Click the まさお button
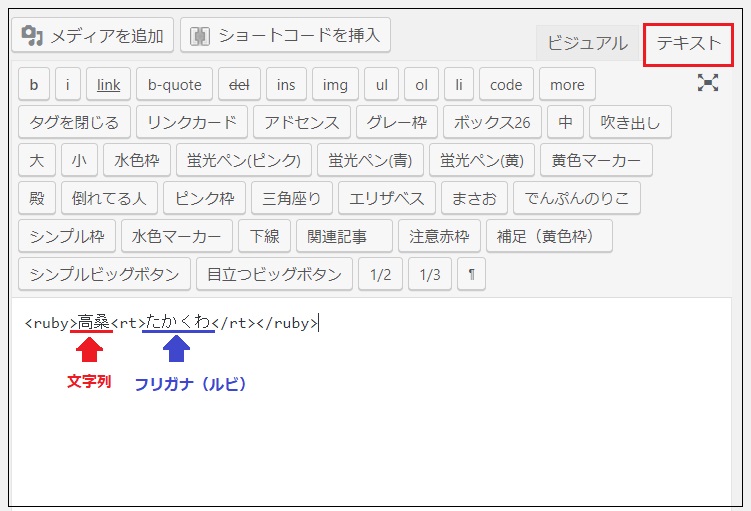Image resolution: width=751 pixels, height=511 pixels. [x=474, y=198]
